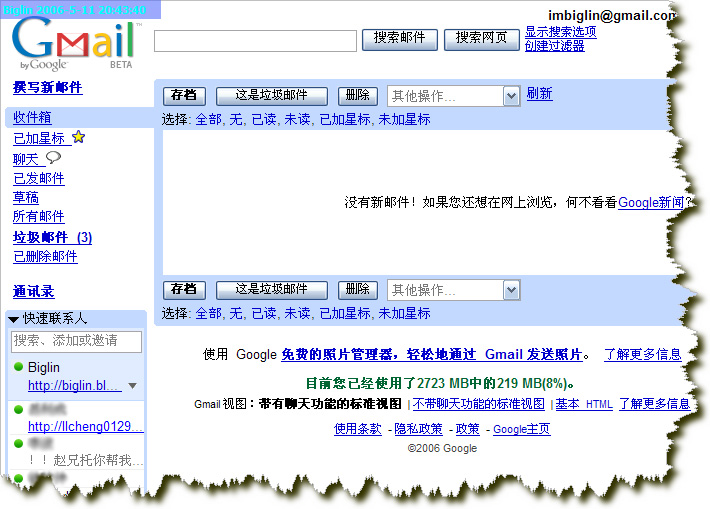The width and height of the screenshot is (710, 509).
Task: Click the top 删除 delete button
Action: point(357,96)
